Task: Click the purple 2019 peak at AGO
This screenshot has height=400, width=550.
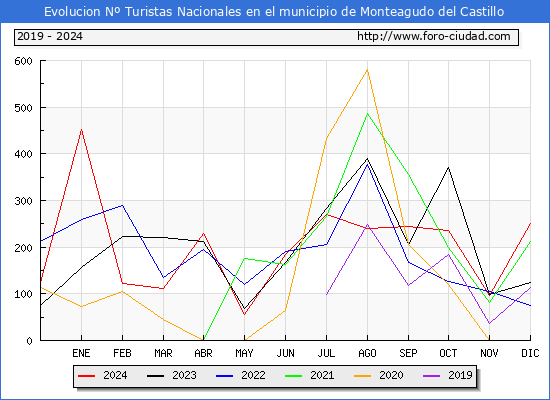Action: click(367, 224)
